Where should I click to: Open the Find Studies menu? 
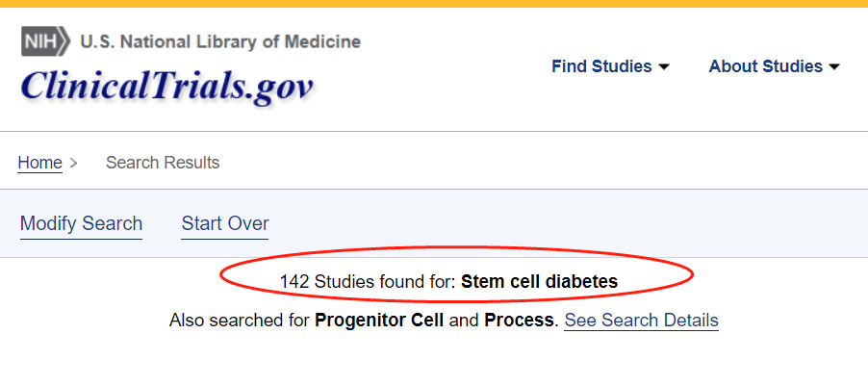click(600, 66)
